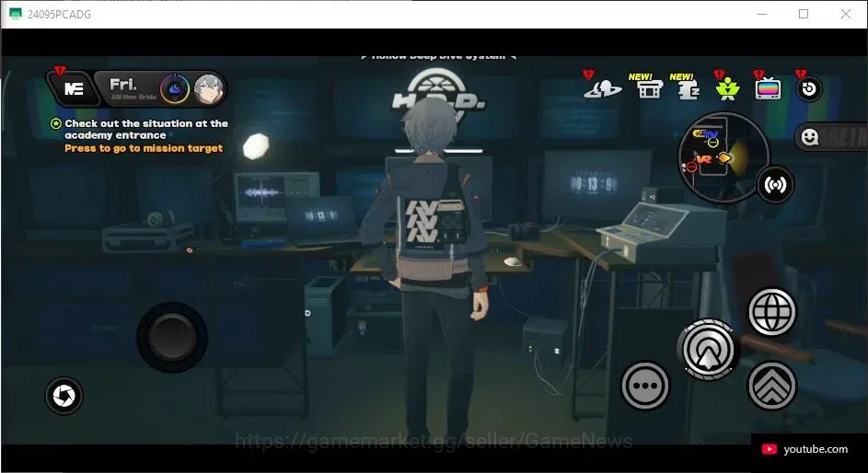Open the smiley face chat tab

(x=810, y=136)
